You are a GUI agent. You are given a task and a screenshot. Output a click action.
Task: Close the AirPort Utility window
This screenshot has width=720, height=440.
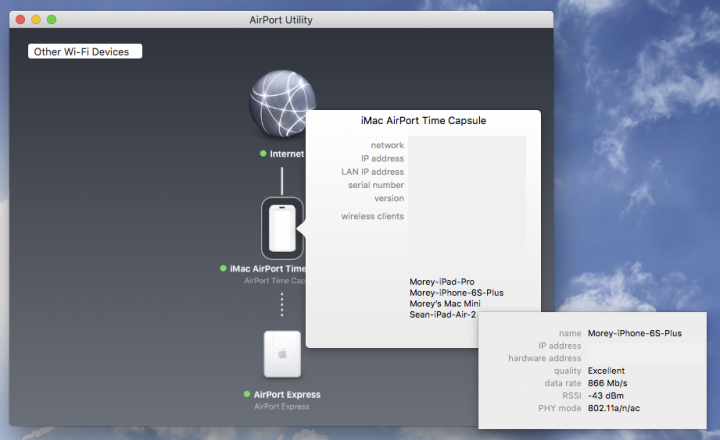20,19
